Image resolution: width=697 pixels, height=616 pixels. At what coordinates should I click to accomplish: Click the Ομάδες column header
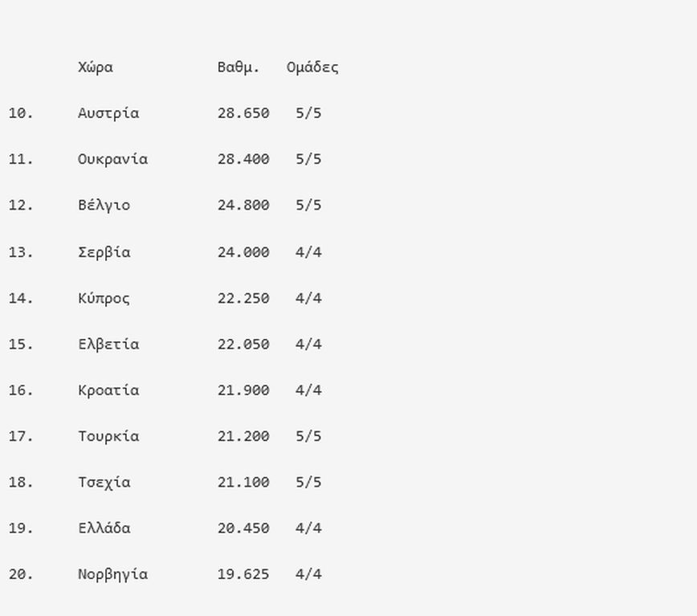[312, 67]
